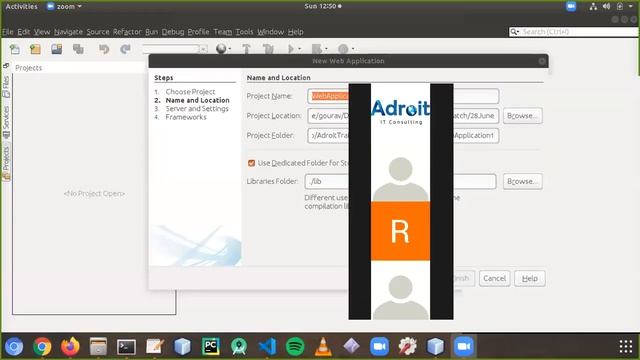Click the Open Project toolbar icon
The image size is (640, 360).
[57, 49]
